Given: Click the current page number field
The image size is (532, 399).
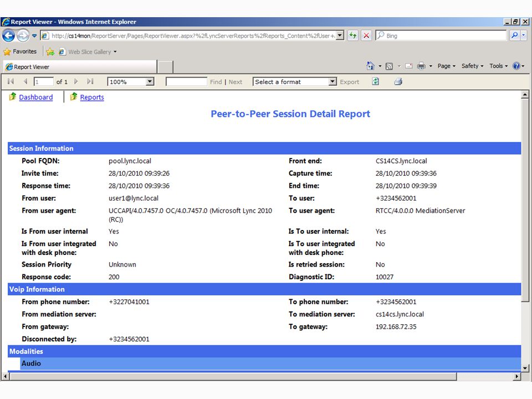Looking at the screenshot, I should [x=43, y=82].
